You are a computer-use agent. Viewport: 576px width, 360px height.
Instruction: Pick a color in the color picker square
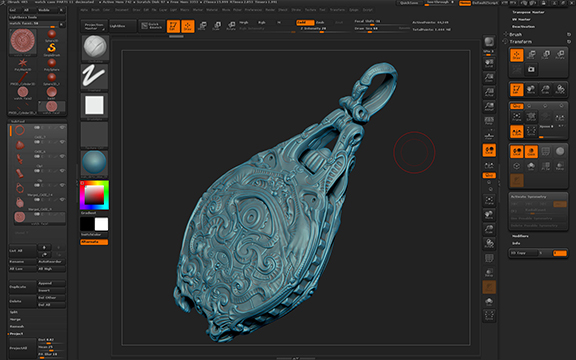[x=94, y=195]
